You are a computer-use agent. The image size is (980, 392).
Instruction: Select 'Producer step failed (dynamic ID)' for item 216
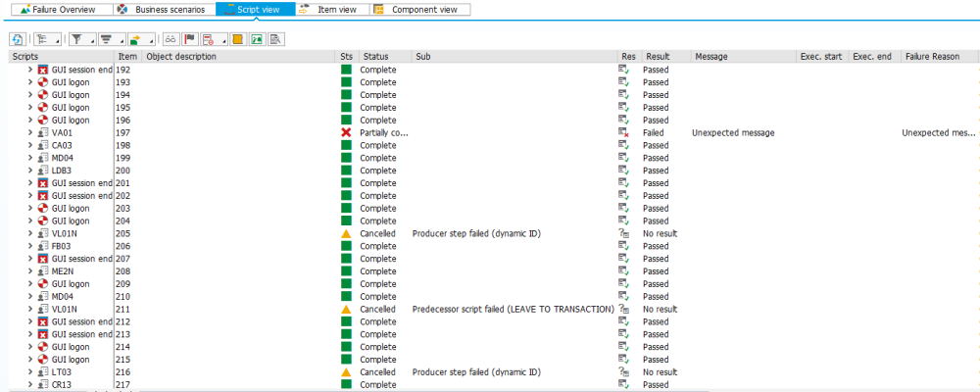(x=476, y=372)
